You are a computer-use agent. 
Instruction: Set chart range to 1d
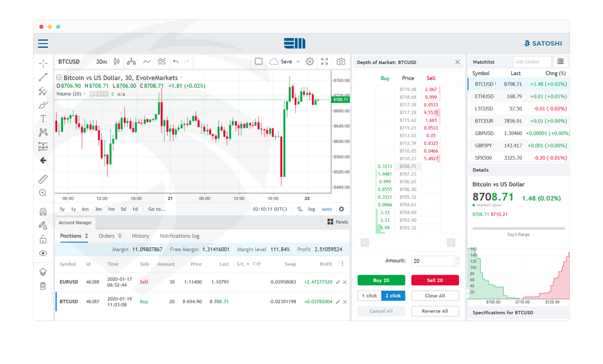pos(135,209)
